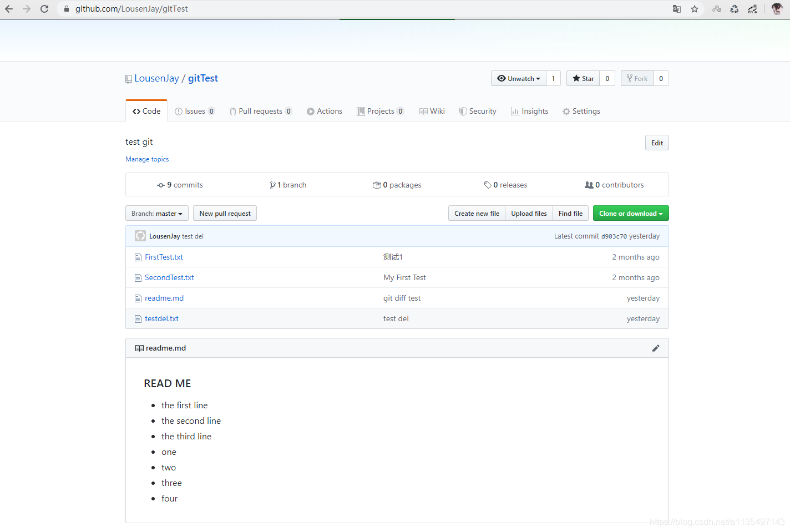Open the LousenJay owner link
This screenshot has width=790, height=532.
(x=156, y=78)
